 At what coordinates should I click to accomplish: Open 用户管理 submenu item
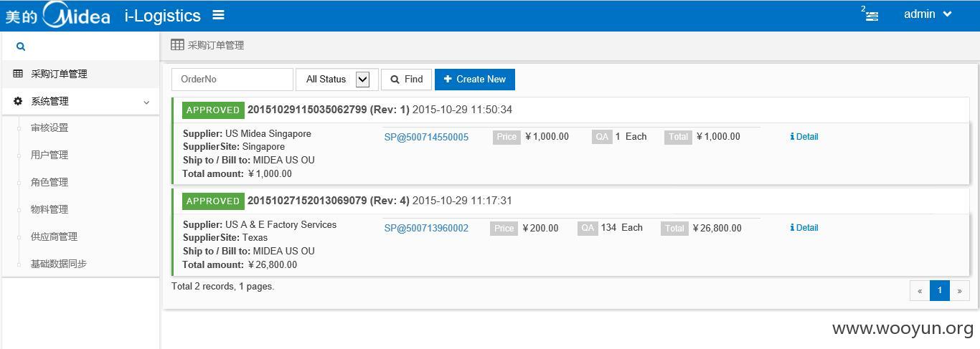tap(50, 155)
